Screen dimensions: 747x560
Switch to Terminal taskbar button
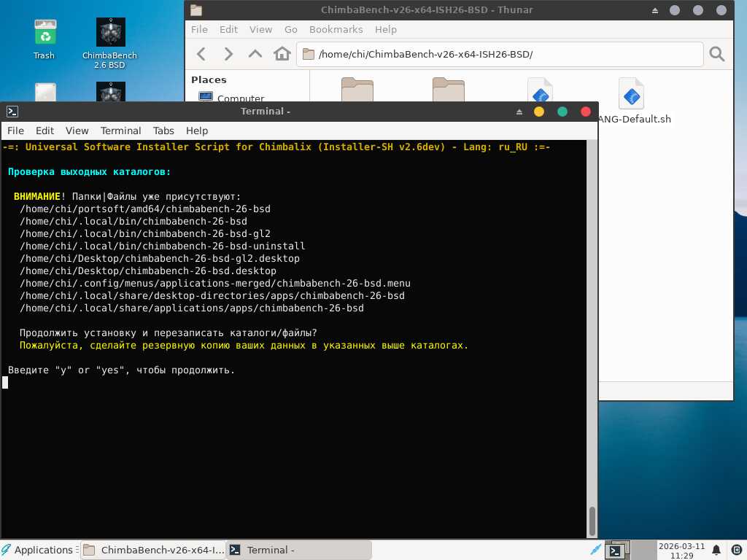[x=298, y=550]
